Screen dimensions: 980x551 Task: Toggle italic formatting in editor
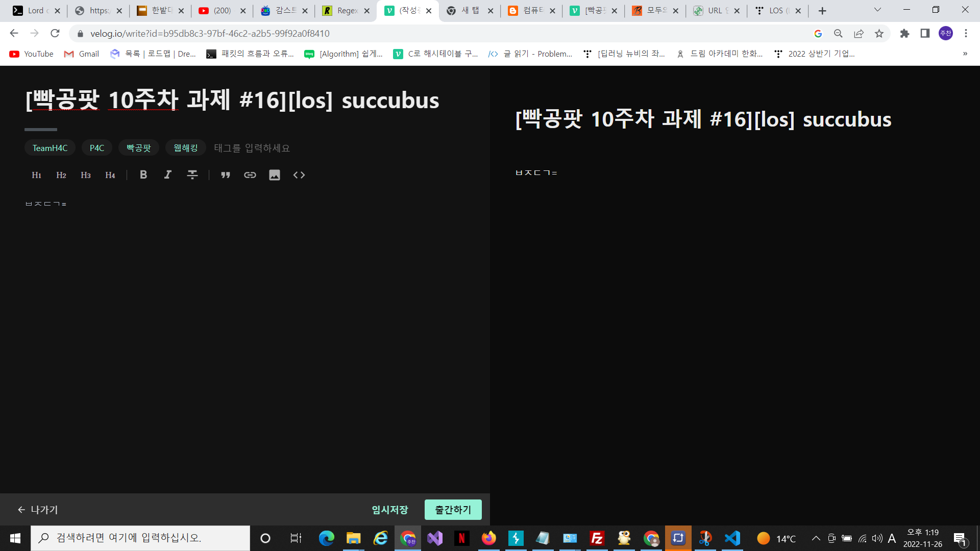(167, 175)
